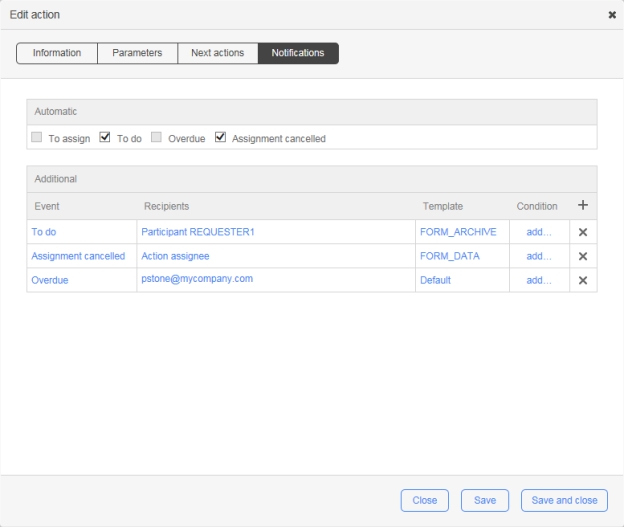Image resolution: width=624 pixels, height=527 pixels.
Task: Switch to the Information tab
Action: [57, 53]
